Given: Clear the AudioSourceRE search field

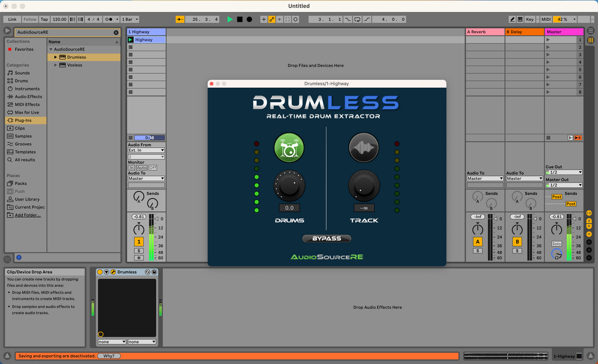Looking at the screenshot, I should (116, 33).
